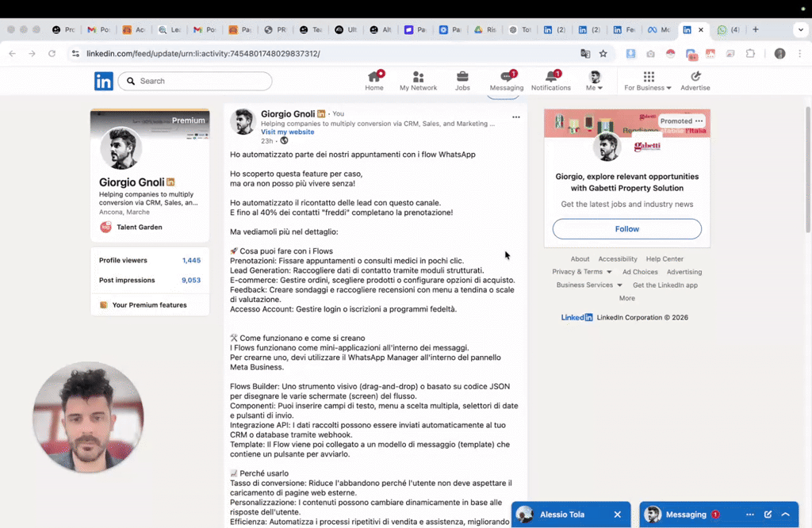This screenshot has height=528, width=812.
Task: Click the post author's avatar
Action: pos(243,121)
